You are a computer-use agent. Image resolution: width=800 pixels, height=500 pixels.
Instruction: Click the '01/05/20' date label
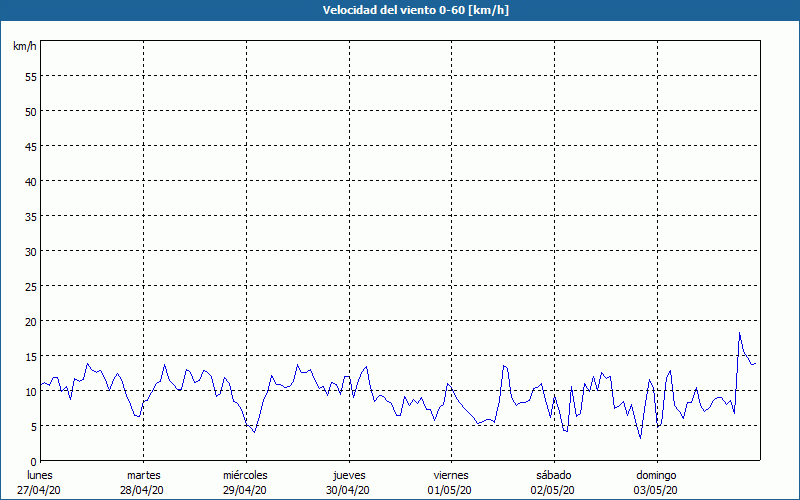pos(450,490)
